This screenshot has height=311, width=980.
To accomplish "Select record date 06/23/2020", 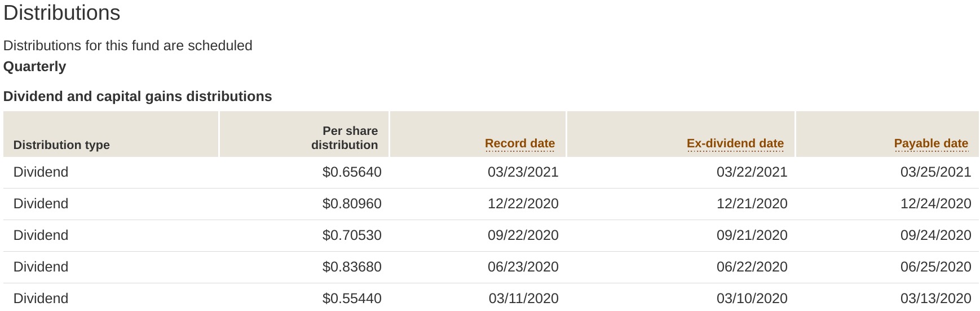I will pos(523,267).
